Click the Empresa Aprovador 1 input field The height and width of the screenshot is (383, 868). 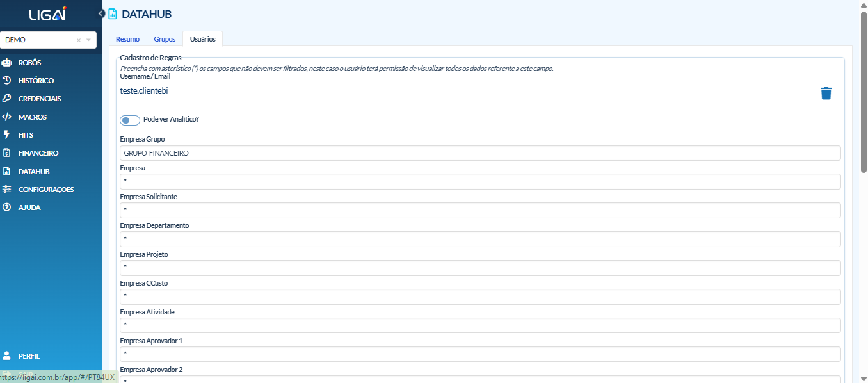pyautogui.click(x=480, y=355)
